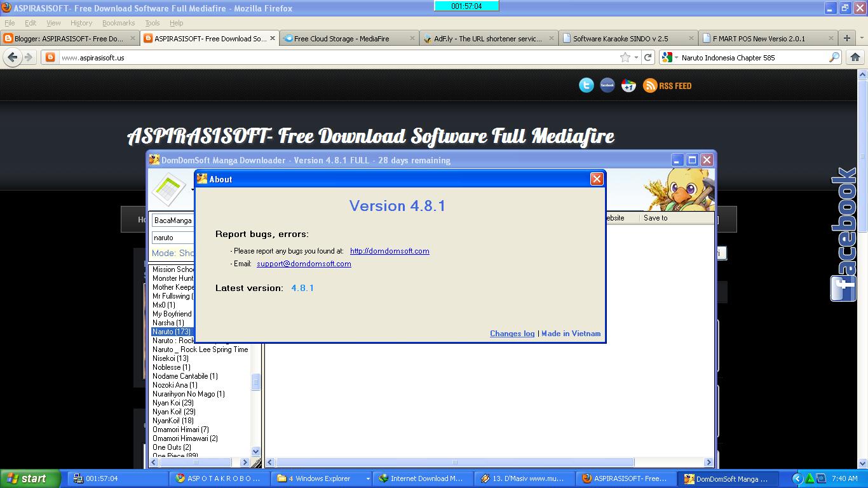Open the History menu in Firefox
The image size is (868, 488).
(81, 23)
